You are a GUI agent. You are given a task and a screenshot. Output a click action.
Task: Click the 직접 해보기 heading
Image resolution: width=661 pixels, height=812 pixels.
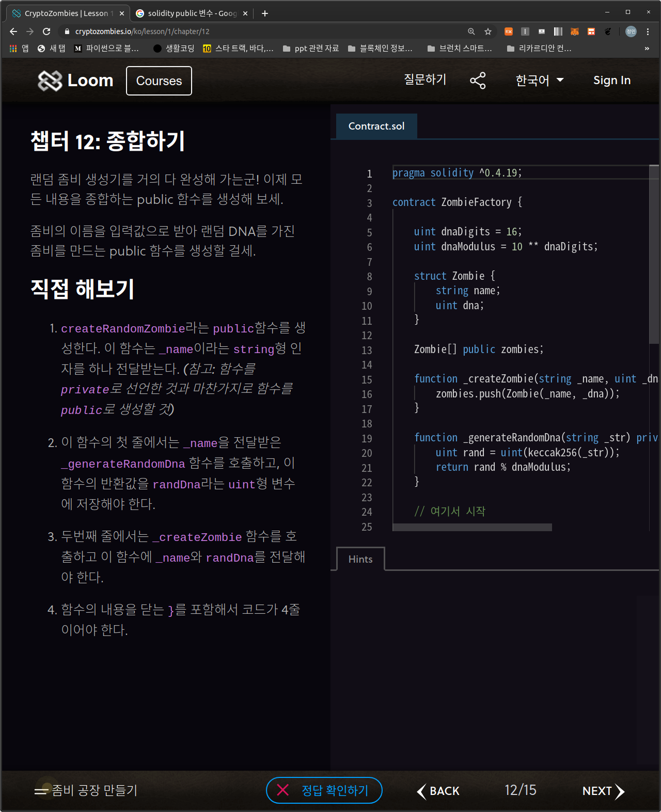83,289
